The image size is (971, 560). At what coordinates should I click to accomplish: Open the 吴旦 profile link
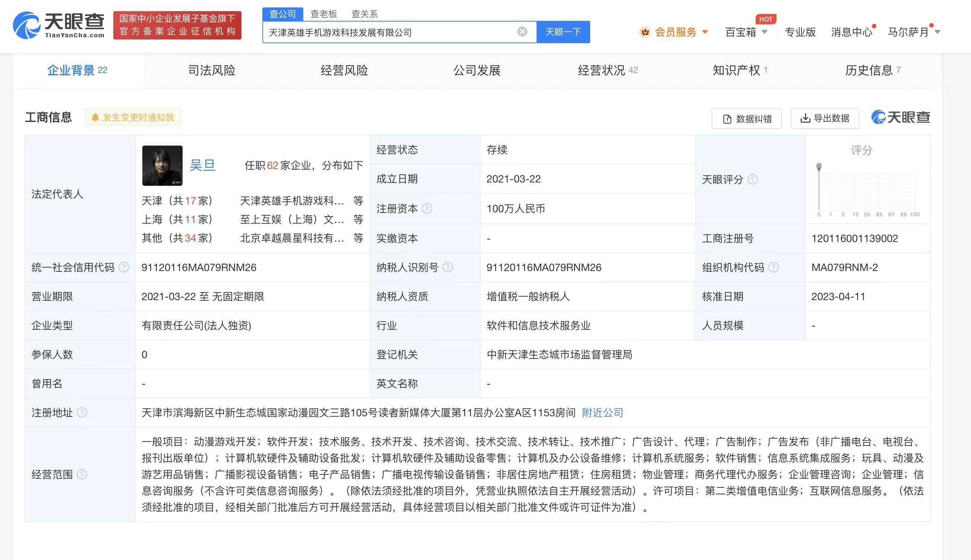pos(202,165)
